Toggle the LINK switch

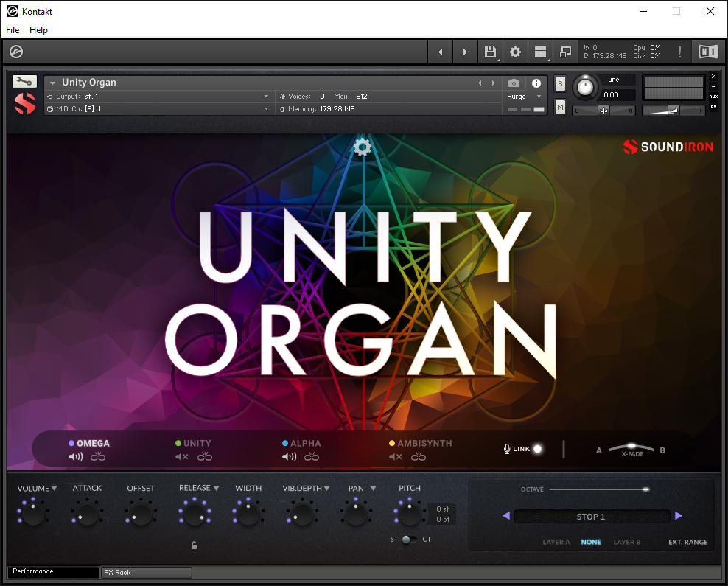coord(538,449)
